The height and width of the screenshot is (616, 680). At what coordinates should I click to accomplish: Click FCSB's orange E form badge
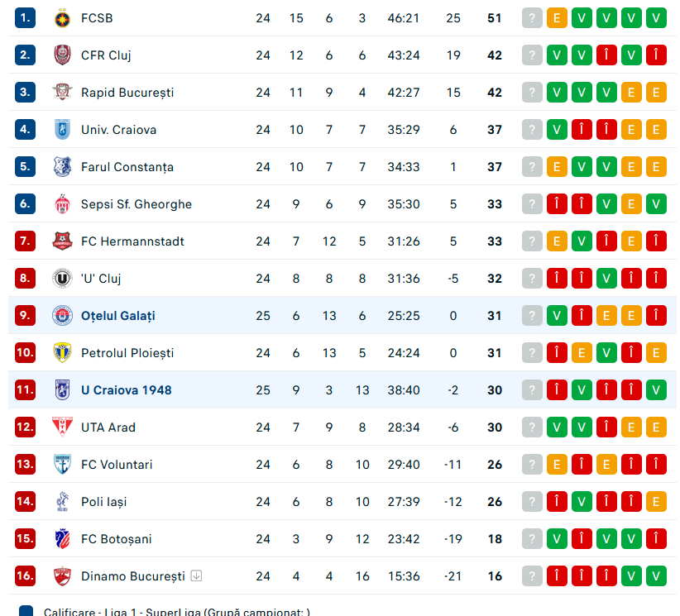tap(557, 18)
